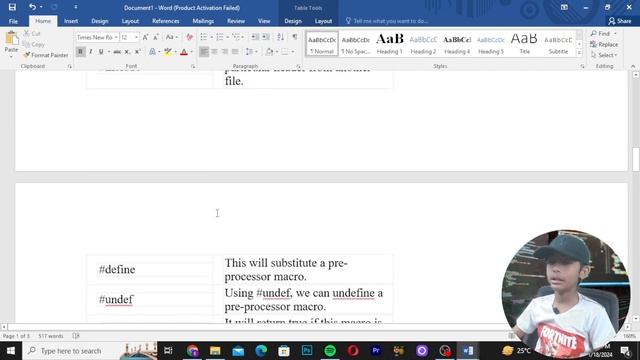Viewport: 640px width, 360px height.
Task: Switch to the Review tab
Action: (236, 21)
